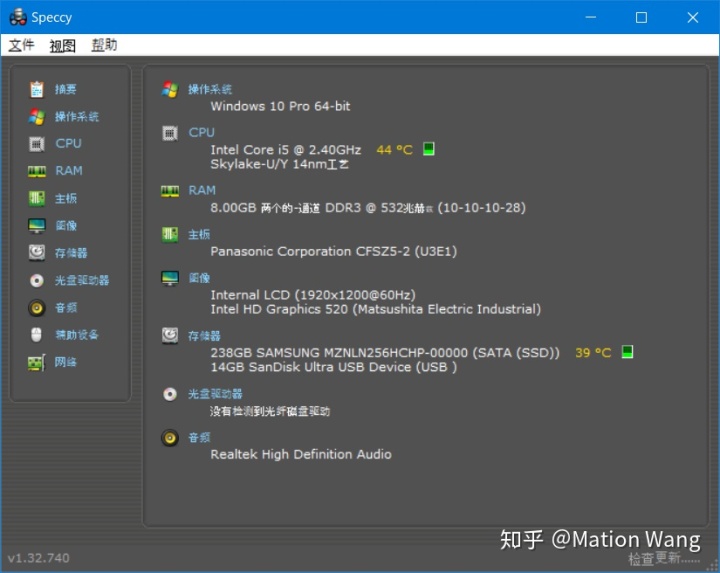Open the 主板 heading link in summary
The image size is (720, 573).
[x=199, y=235]
